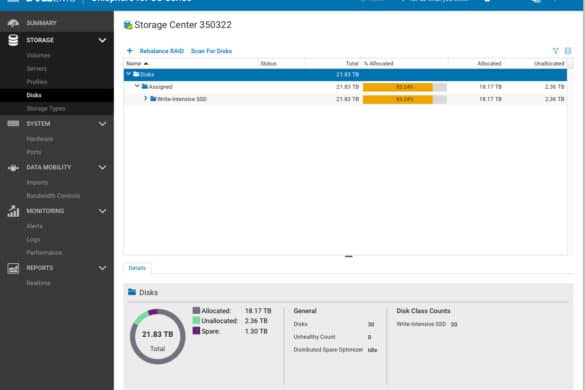The image size is (585, 390).
Task: Open Ports under System
Action: click(x=34, y=152)
